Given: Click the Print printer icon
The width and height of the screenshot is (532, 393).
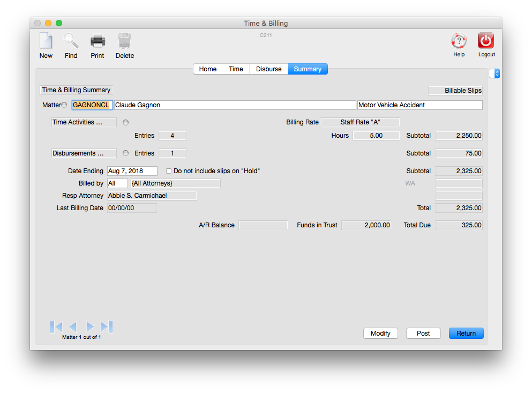Looking at the screenshot, I should point(98,41).
